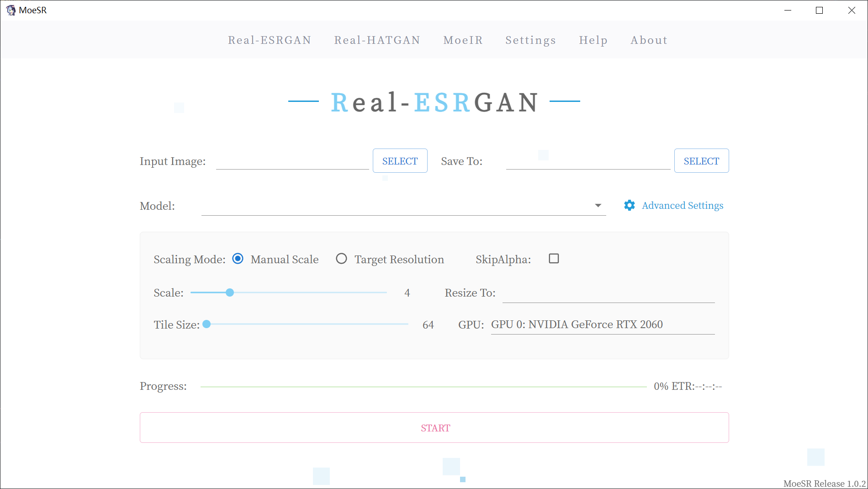Select Manual Scale radio button

point(238,259)
